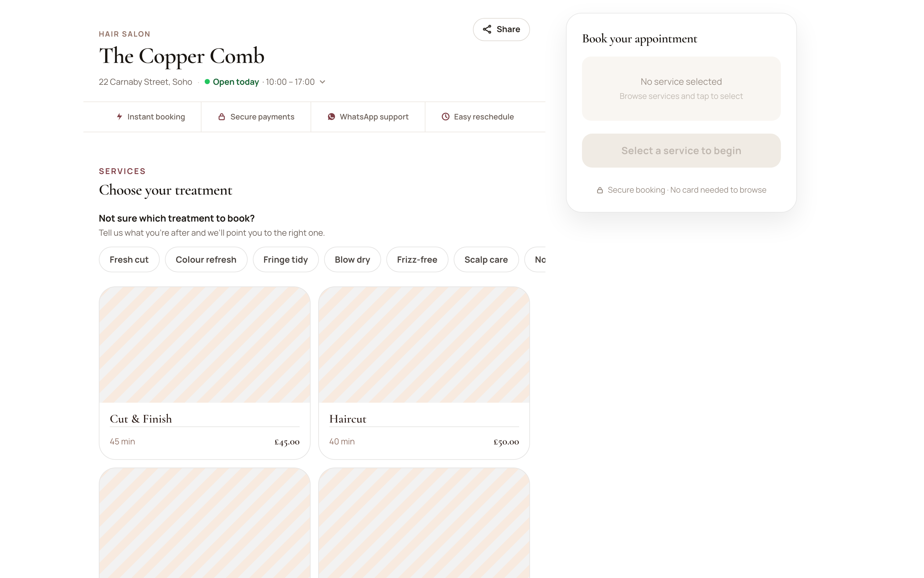Click the 45 min duration
The height and width of the screenshot is (578, 924).
click(x=123, y=442)
